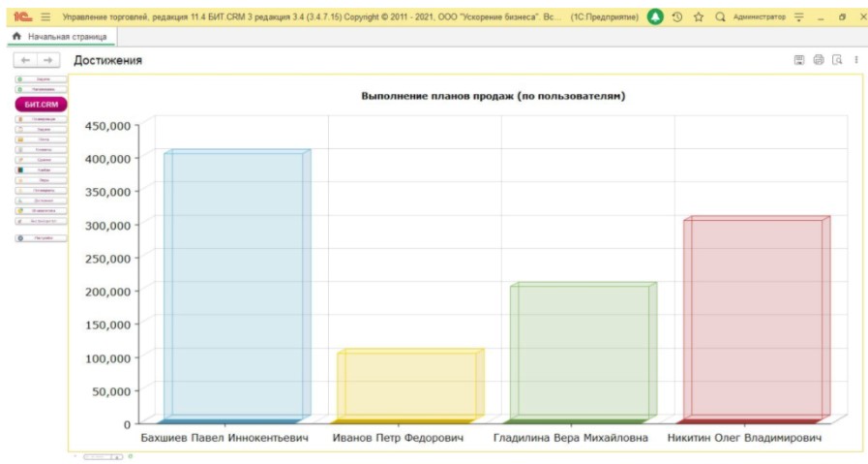
Task: Click the red Никитин Олег bar
Action: (753, 320)
